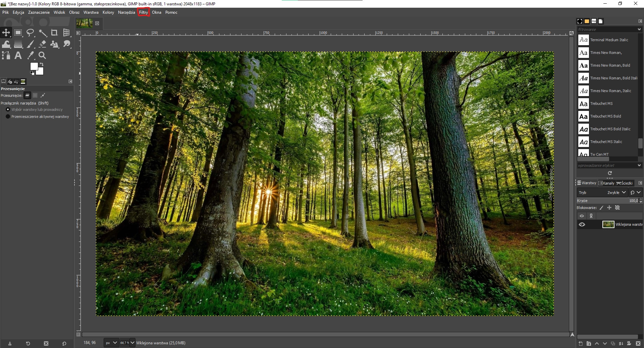The height and width of the screenshot is (348, 644).
Task: Open the Undo History tab
Action: [x=16, y=81]
